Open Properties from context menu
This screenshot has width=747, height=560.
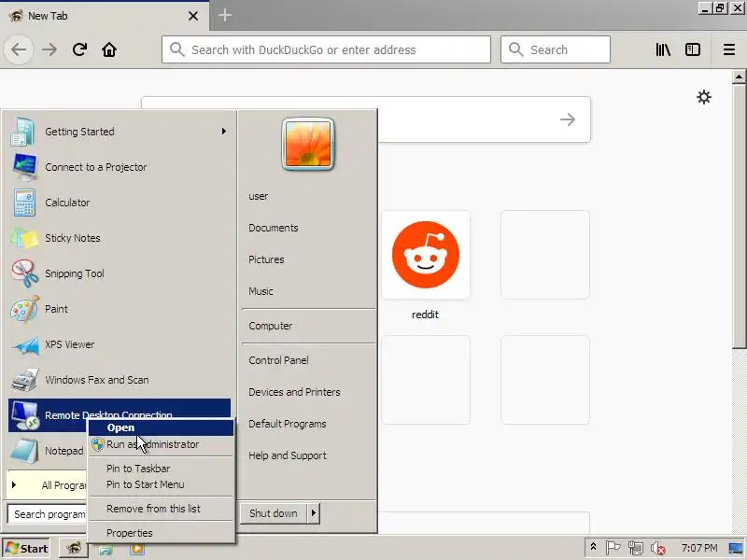[161, 533]
